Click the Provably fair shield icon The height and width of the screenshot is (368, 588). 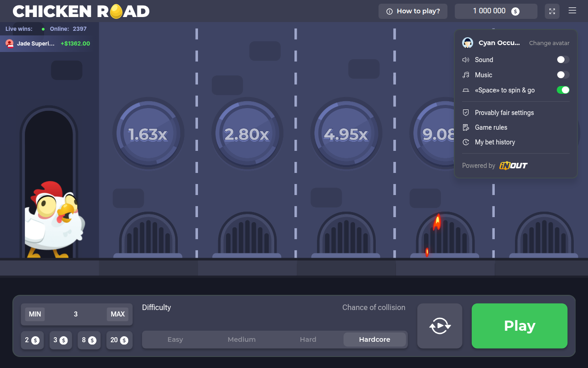[466, 113]
